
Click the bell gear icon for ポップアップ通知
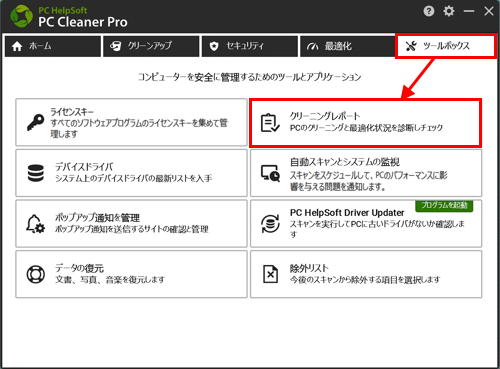point(35,224)
